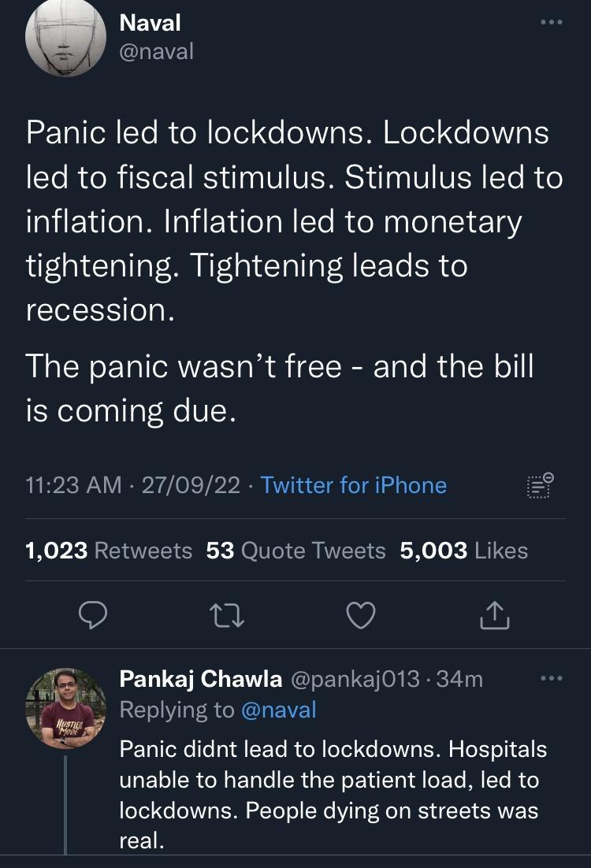Reply to Naval's tweet

[x=94, y=616]
